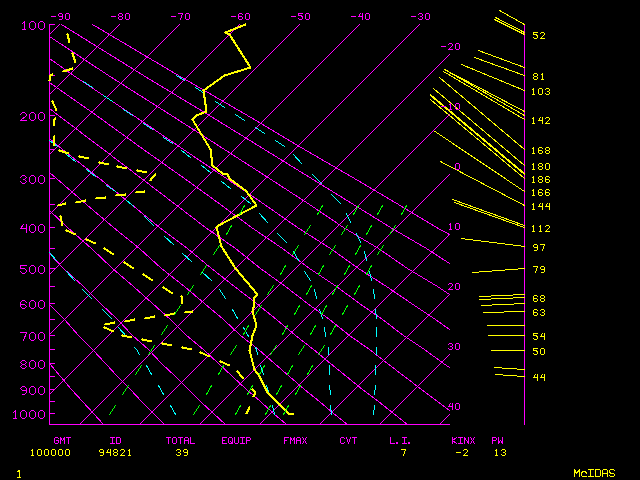Click the -60 temperature label at top
This screenshot has height=480, width=640.
(240, 17)
